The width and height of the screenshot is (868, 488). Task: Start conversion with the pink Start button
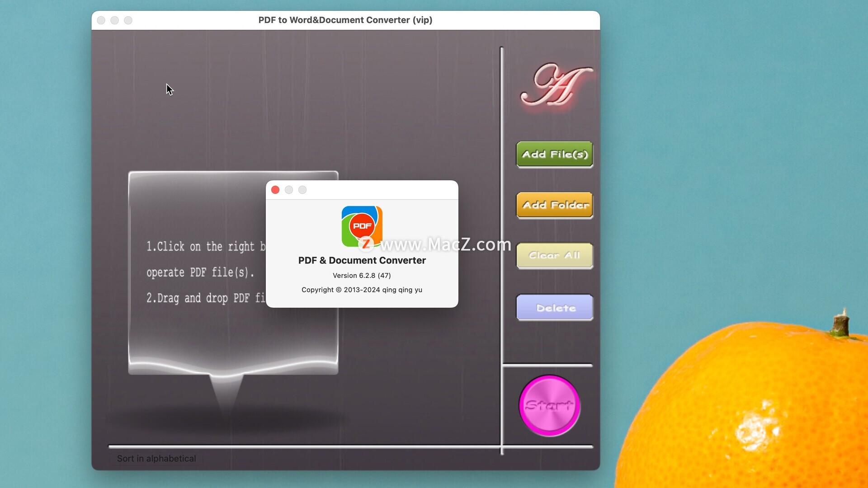pyautogui.click(x=550, y=405)
